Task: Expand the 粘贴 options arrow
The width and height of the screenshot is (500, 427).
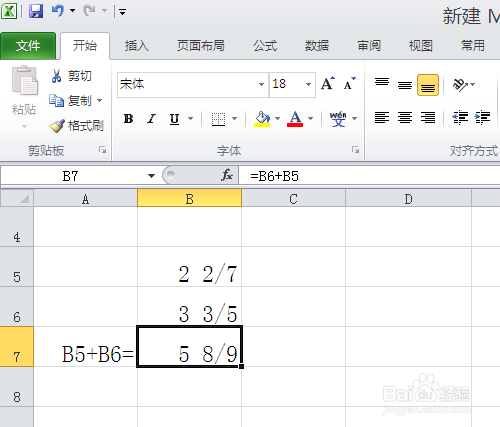Action: [24, 126]
